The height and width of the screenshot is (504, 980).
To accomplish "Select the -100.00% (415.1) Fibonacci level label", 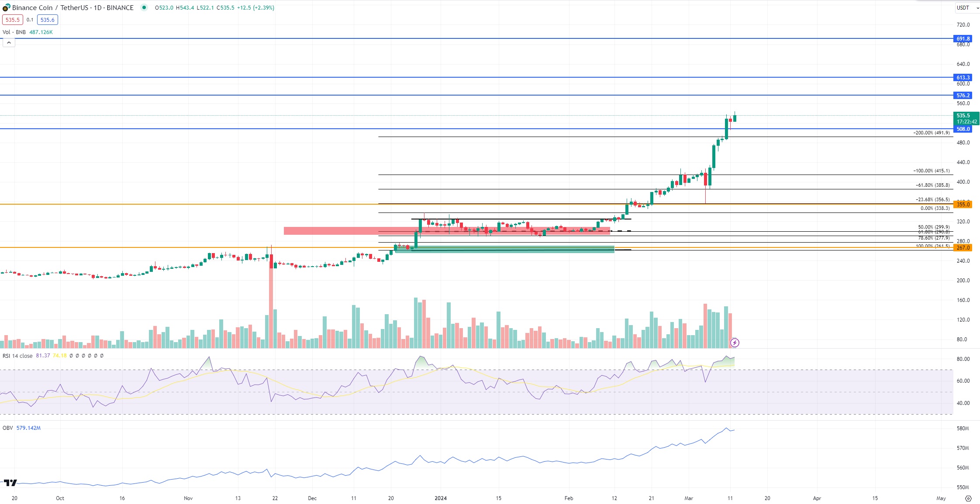I will point(931,171).
